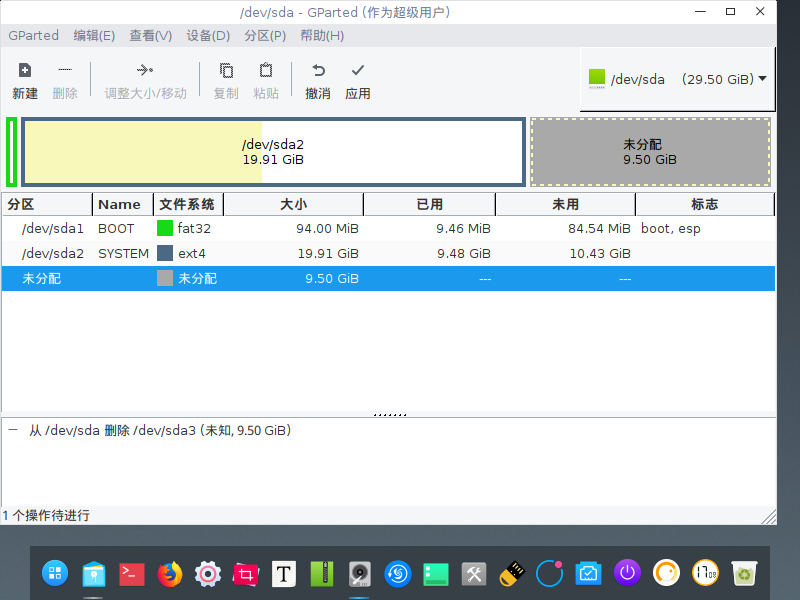Open the 设备(D) menu

tap(208, 35)
